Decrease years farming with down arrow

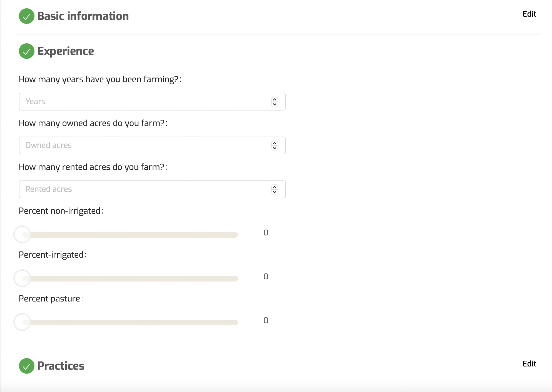point(275,104)
